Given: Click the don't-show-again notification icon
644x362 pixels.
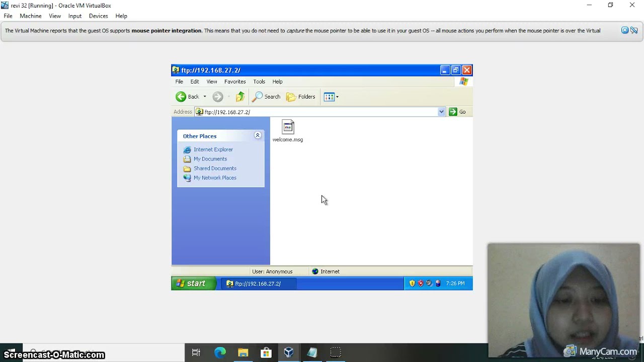Looking at the screenshot, I should click(634, 30).
